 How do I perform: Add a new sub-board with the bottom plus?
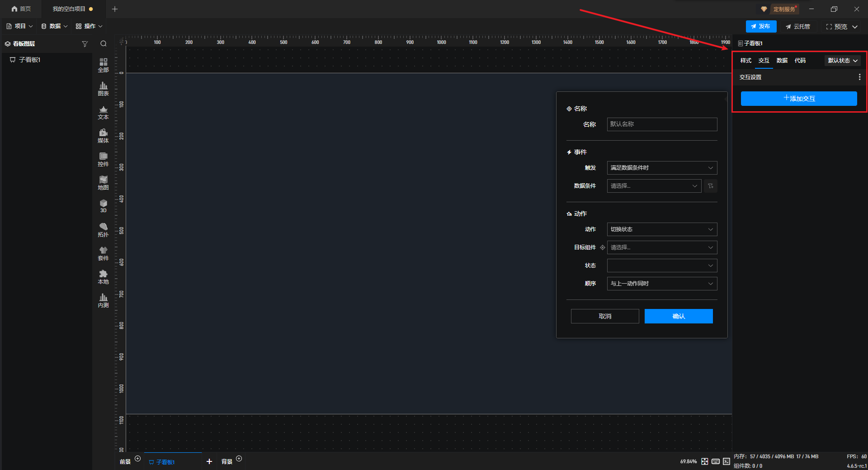coord(209,461)
